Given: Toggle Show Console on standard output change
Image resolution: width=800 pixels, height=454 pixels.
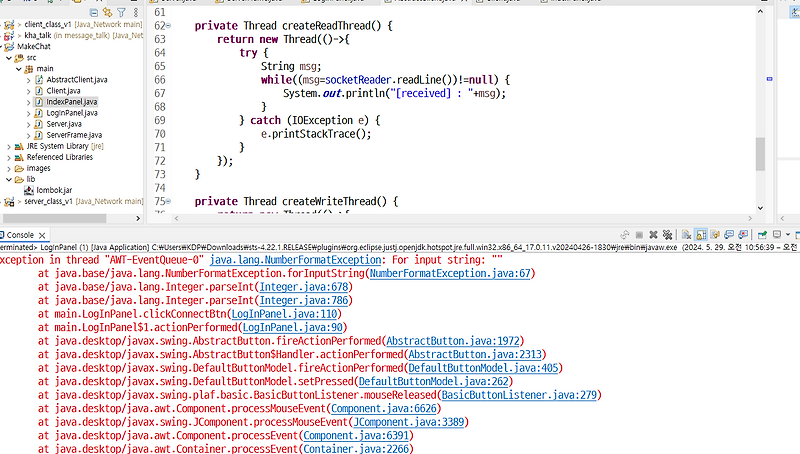Looking at the screenshot, I should click(x=729, y=235).
